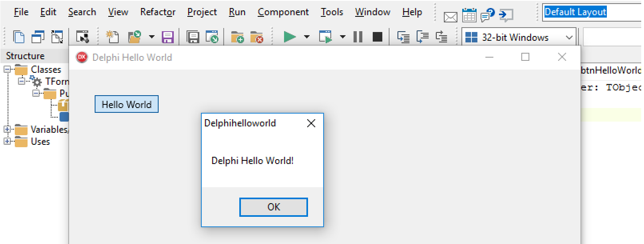Click the New Items sparkle document icon

[x=112, y=37]
